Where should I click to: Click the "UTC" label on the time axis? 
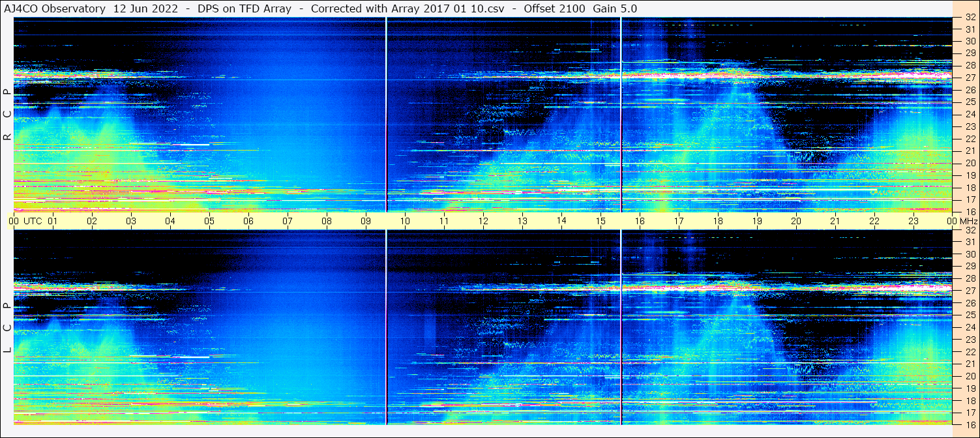33,221
